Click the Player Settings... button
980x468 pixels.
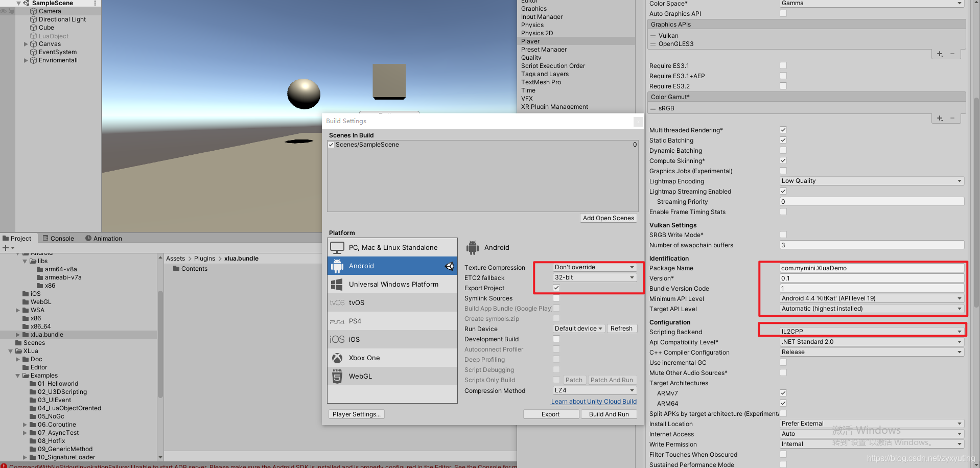(357, 414)
